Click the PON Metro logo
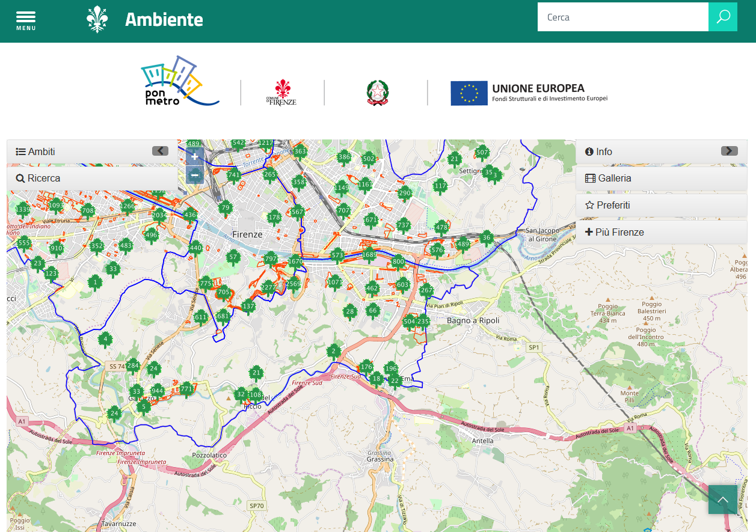 tap(180, 82)
